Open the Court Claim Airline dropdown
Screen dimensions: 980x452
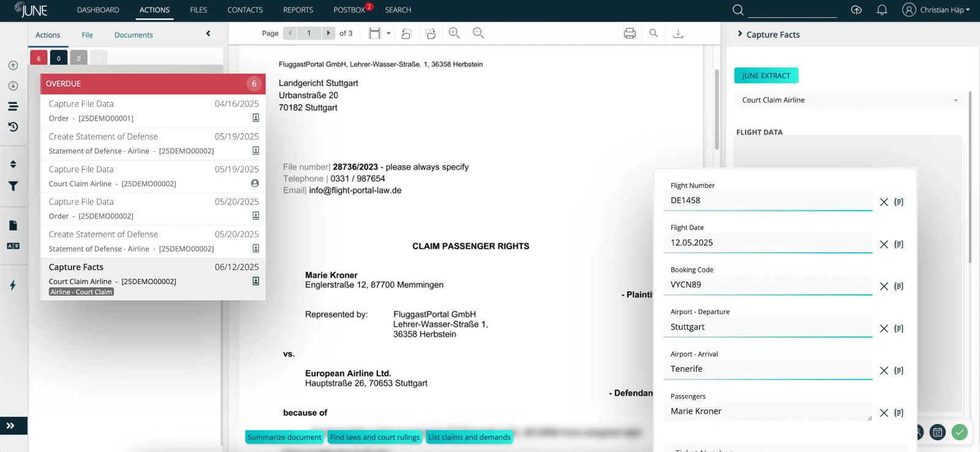click(850, 100)
